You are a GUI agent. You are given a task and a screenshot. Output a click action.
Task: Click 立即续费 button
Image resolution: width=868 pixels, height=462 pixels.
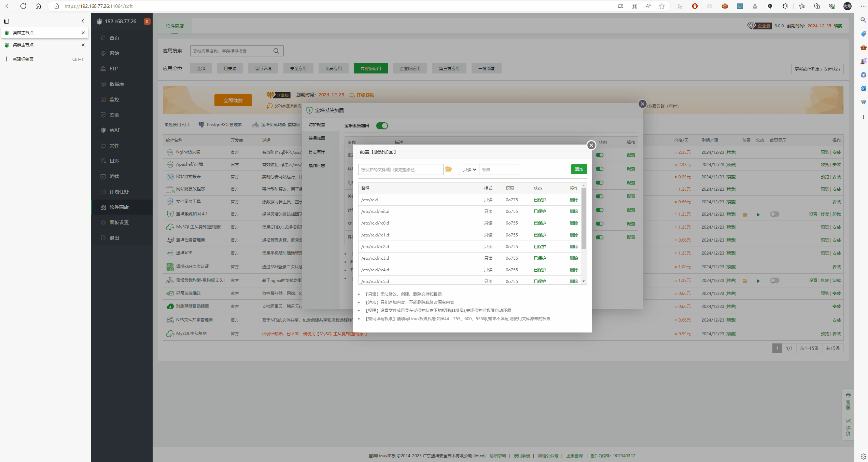pos(233,100)
